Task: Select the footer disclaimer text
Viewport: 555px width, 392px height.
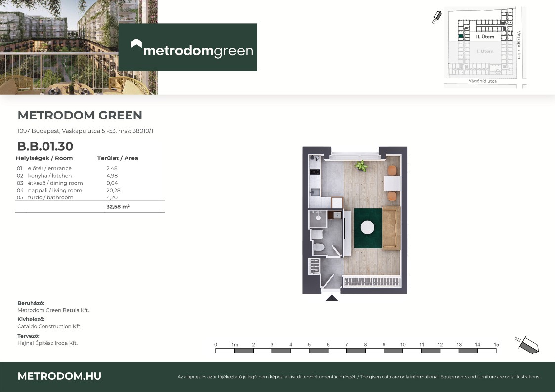Action: (x=359, y=377)
